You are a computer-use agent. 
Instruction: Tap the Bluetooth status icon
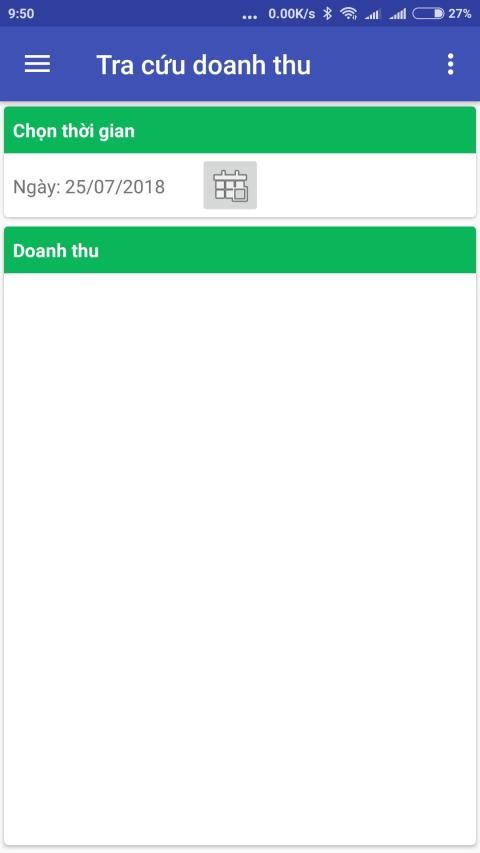[x=327, y=14]
